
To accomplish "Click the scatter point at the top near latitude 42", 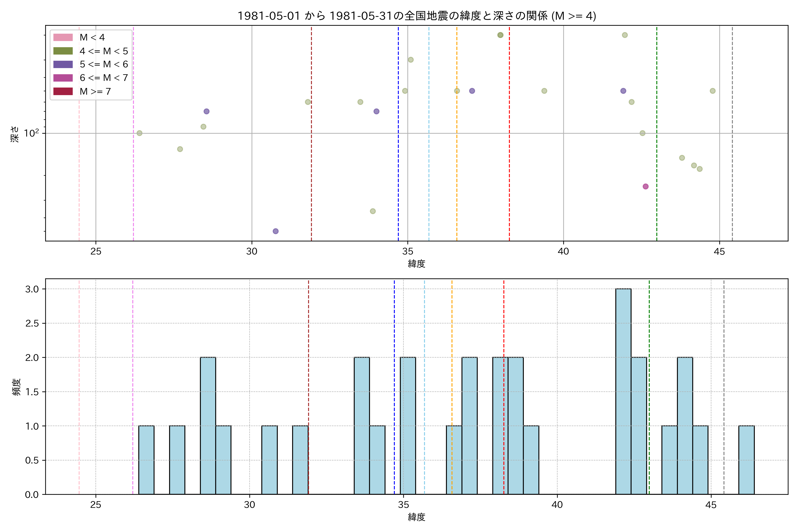I will 625,35.
